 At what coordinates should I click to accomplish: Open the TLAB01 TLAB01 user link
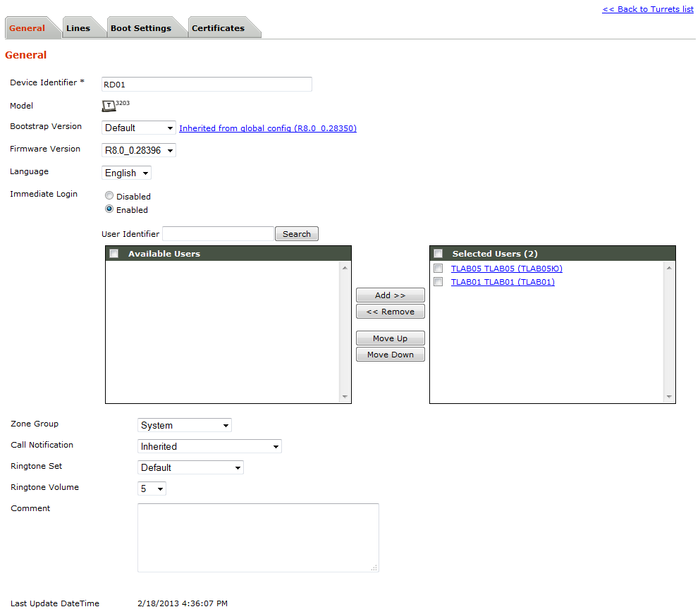tap(503, 282)
